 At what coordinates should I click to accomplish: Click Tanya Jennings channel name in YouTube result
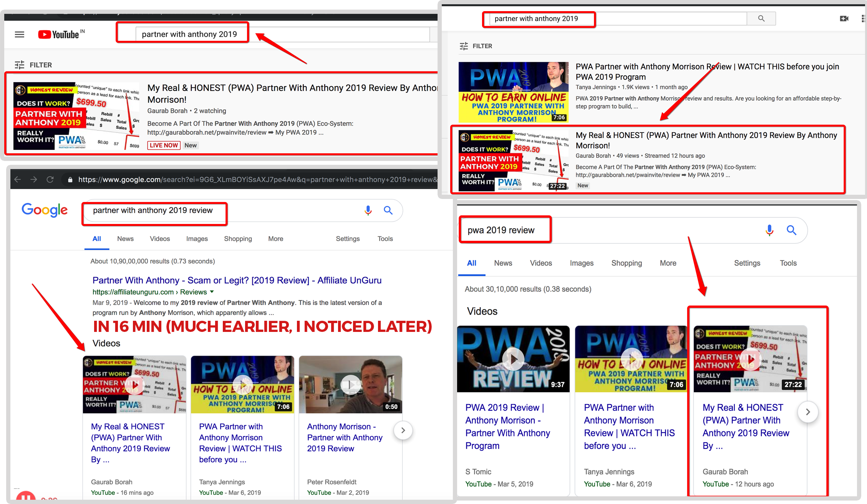pos(595,87)
